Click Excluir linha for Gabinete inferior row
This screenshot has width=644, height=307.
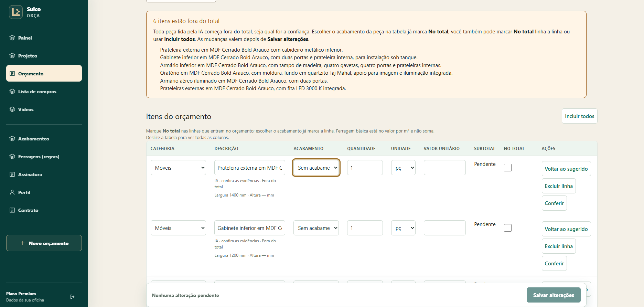(559, 246)
